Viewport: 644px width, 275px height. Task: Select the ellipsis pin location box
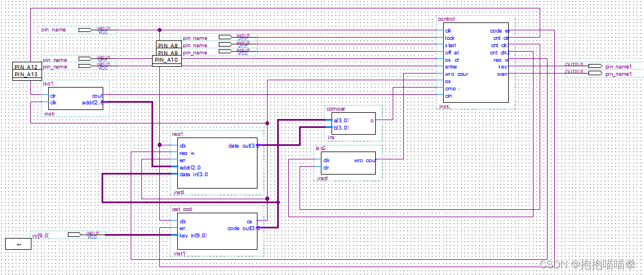(18, 244)
